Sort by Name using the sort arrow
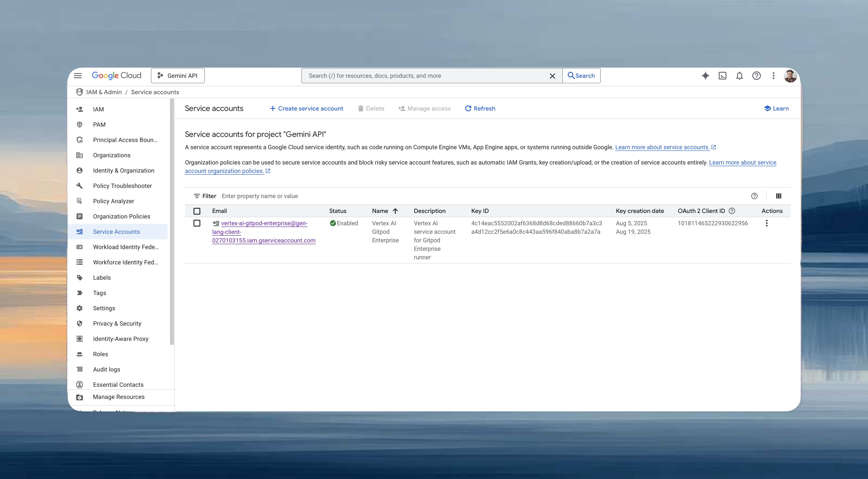 point(396,211)
